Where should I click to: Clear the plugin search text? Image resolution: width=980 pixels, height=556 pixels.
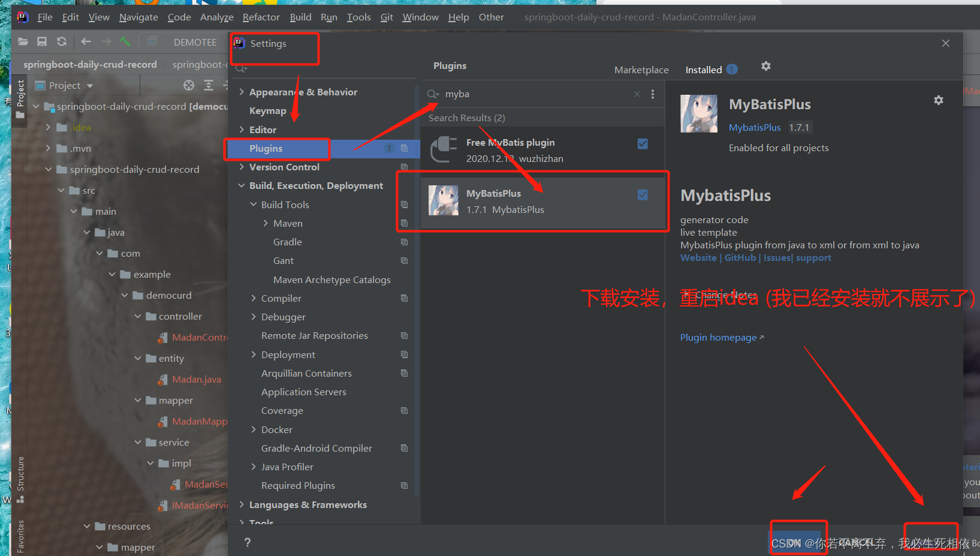[637, 94]
